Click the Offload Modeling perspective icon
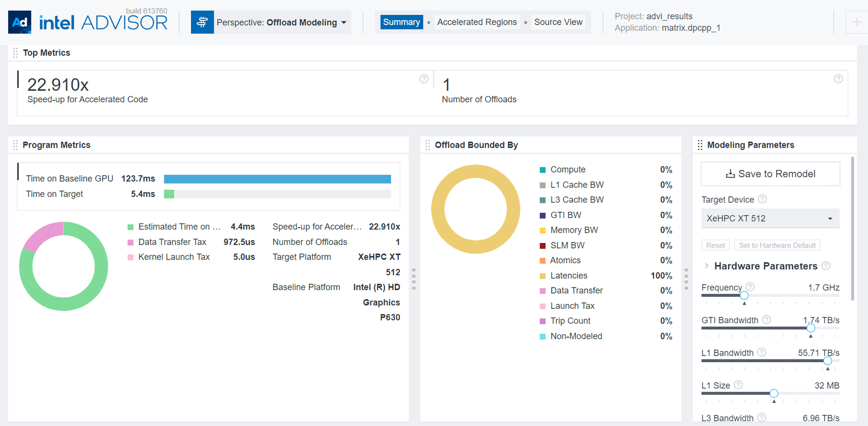 (203, 22)
